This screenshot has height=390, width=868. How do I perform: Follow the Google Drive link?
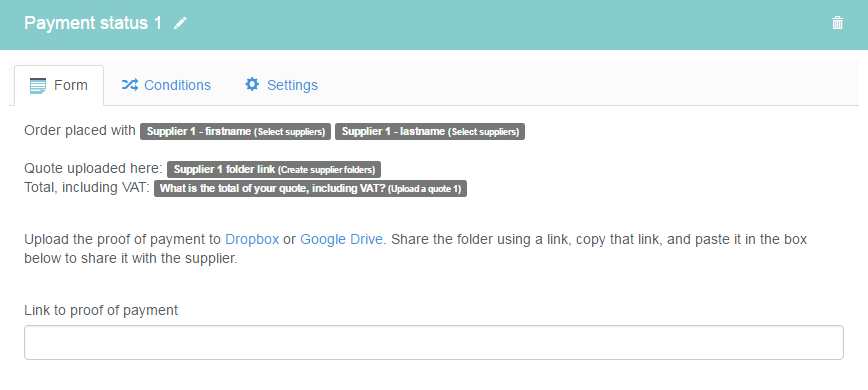coord(341,240)
